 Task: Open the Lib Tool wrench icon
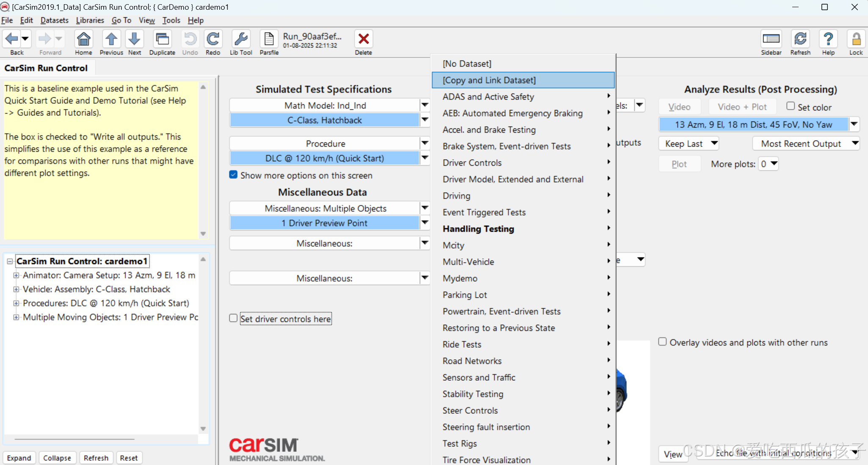pos(241,39)
